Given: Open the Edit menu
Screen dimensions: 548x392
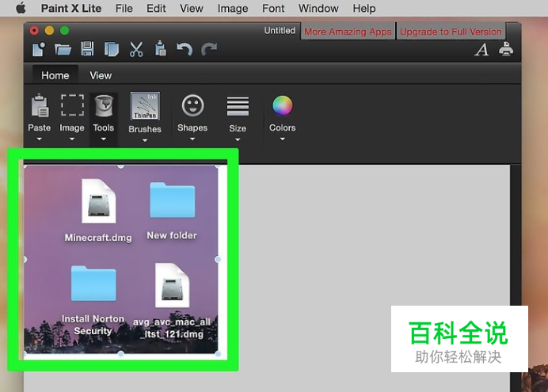Looking at the screenshot, I should click(x=156, y=9).
